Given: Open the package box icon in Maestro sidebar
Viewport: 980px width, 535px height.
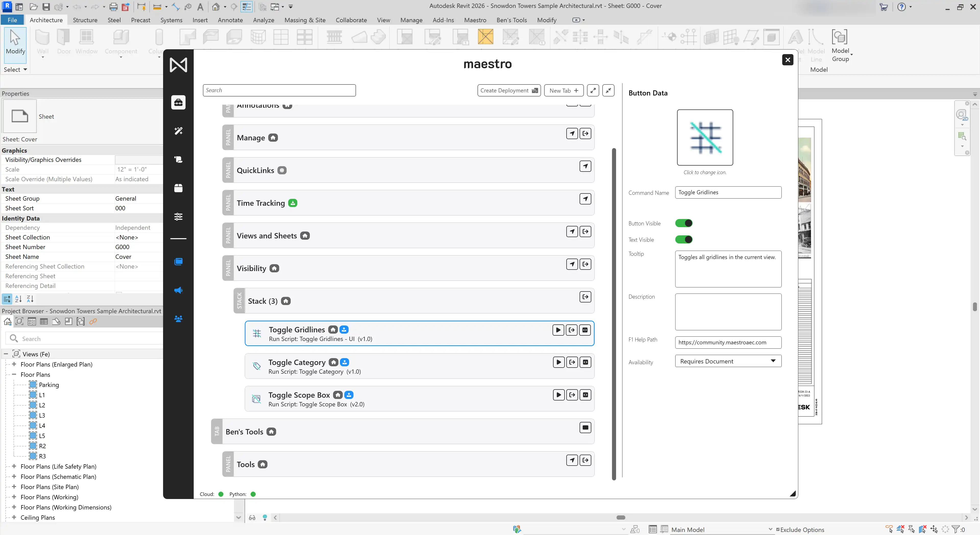Looking at the screenshot, I should tap(178, 188).
